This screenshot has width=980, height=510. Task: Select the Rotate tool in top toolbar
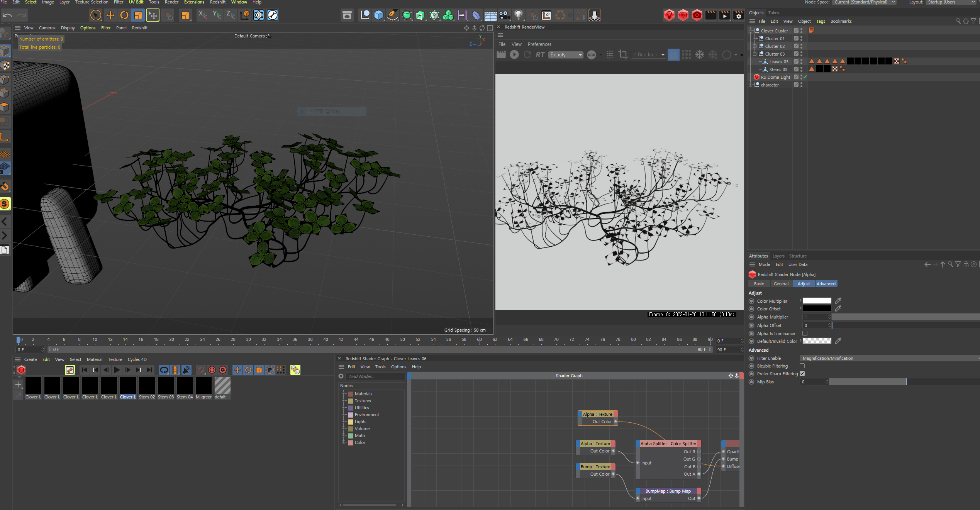pyautogui.click(x=124, y=15)
